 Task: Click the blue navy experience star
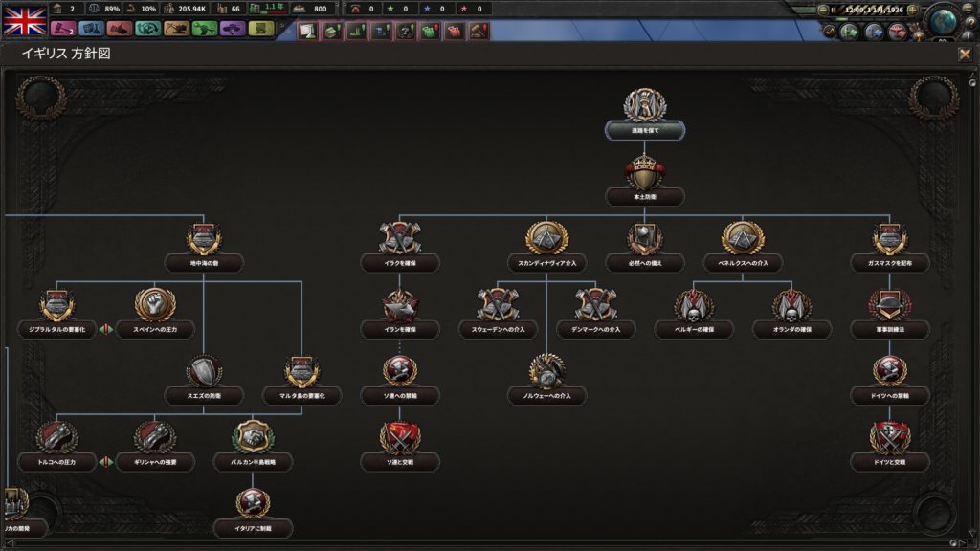pos(428,9)
